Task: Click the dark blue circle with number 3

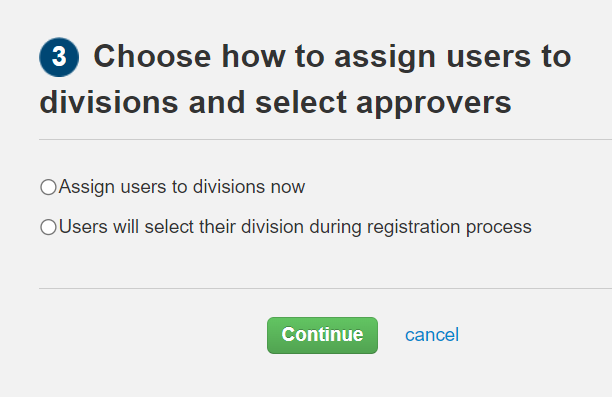Action: (59, 57)
